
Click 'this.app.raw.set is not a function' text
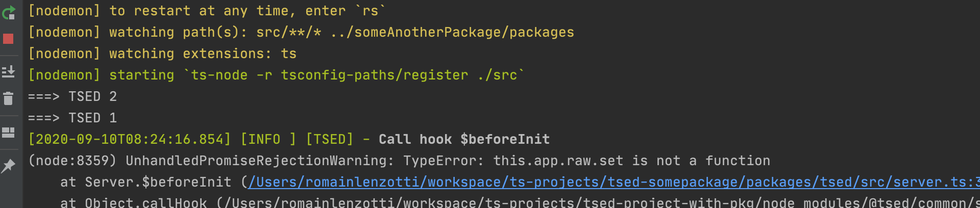(x=632, y=161)
